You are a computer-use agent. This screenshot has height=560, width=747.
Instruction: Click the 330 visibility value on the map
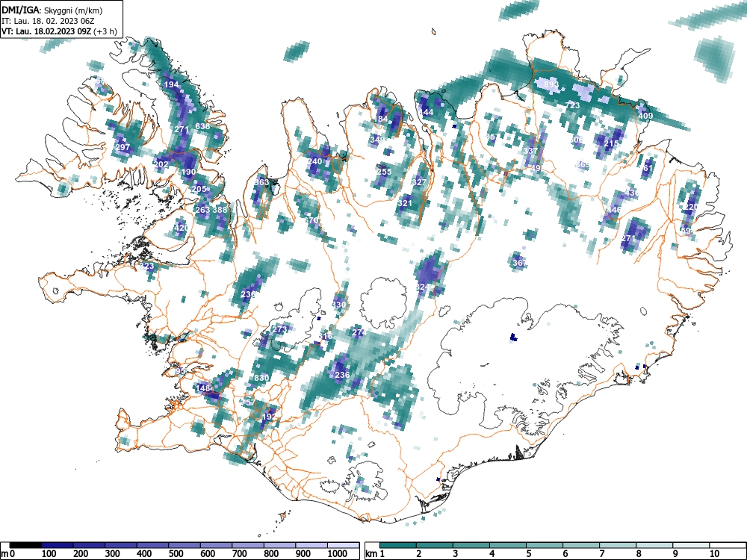pyautogui.click(x=338, y=305)
